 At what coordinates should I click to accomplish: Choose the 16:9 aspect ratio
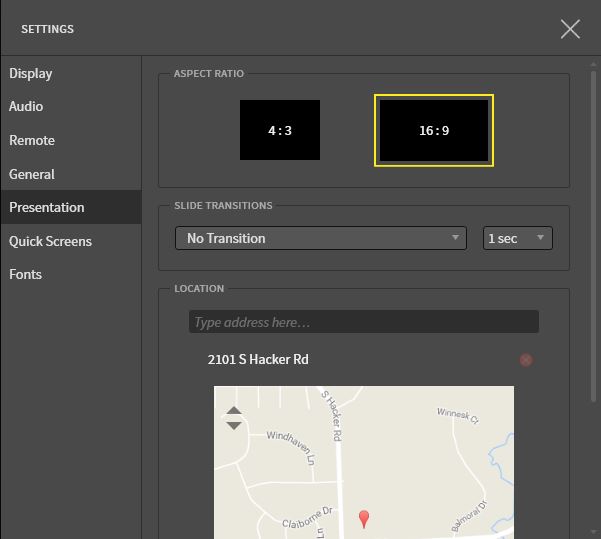[x=434, y=130]
